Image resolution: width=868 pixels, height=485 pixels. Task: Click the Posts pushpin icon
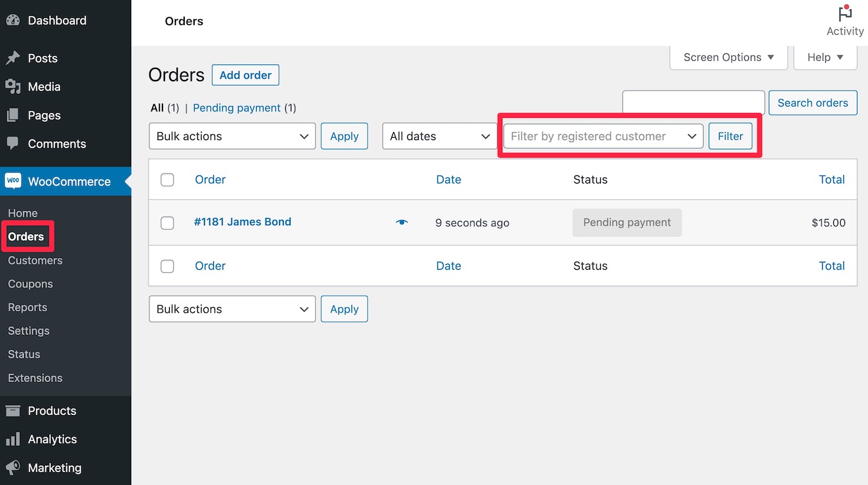click(13, 58)
